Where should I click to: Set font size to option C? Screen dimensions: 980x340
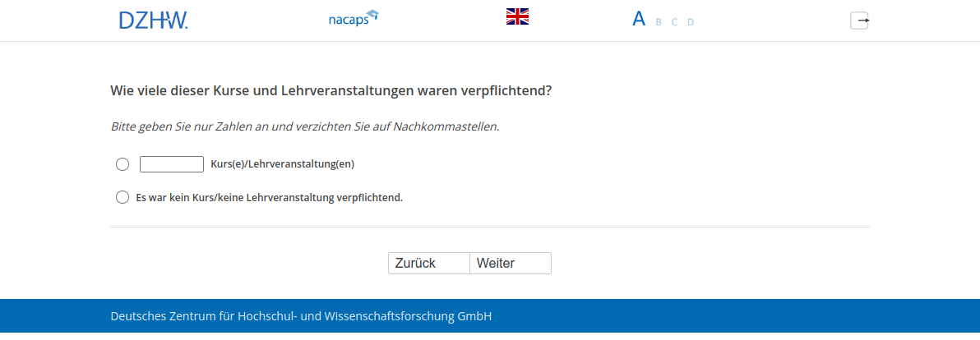point(674,22)
